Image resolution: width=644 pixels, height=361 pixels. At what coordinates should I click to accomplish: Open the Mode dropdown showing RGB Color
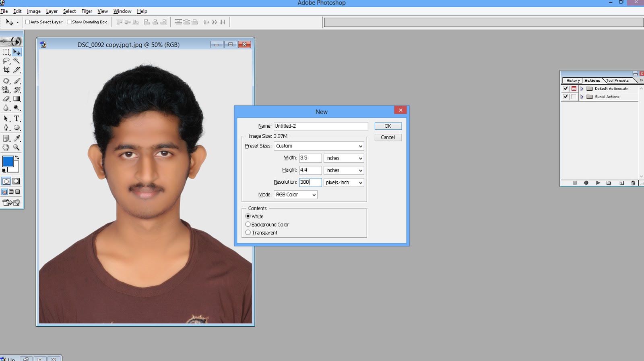pyautogui.click(x=295, y=195)
